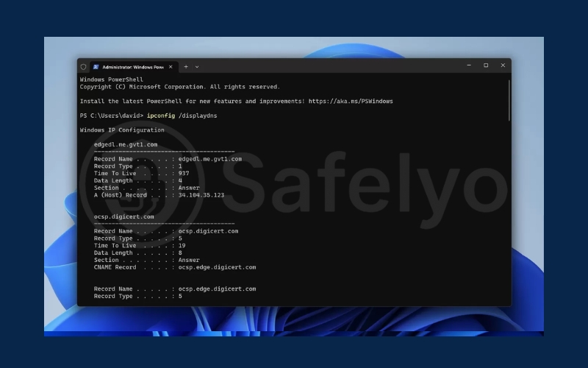Click the CNAME value ocsp.edge.digicert.com
Image resolution: width=588 pixels, height=368 pixels.
[217, 267]
